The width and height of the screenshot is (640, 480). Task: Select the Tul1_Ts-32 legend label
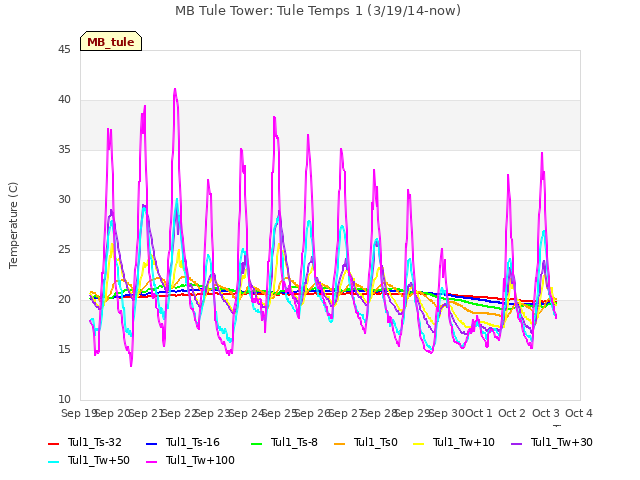pyautogui.click(x=95, y=442)
